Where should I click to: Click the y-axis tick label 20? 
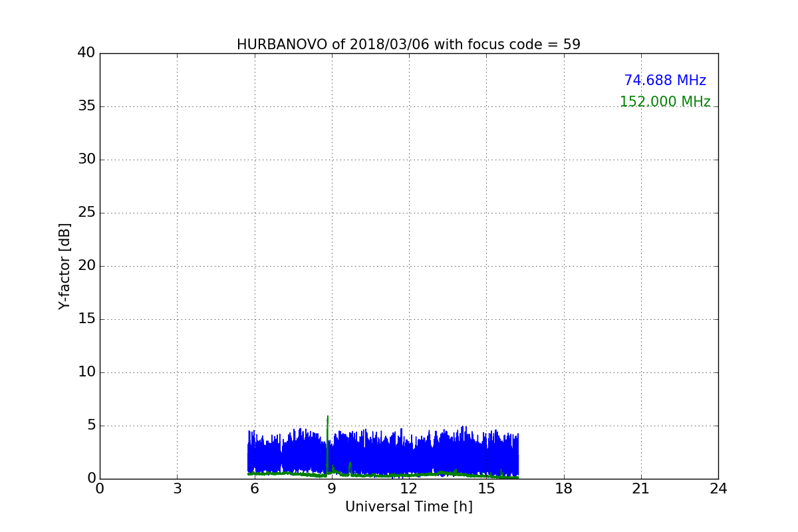[x=86, y=266]
